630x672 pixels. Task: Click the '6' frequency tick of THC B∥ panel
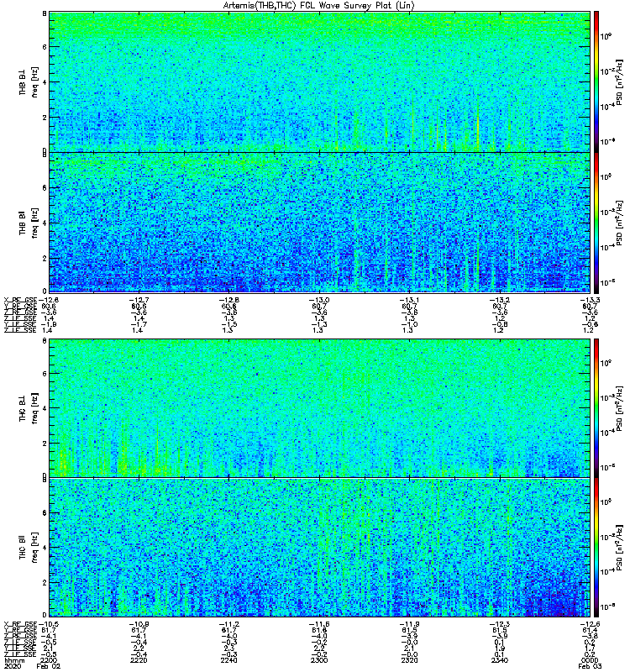coord(45,513)
